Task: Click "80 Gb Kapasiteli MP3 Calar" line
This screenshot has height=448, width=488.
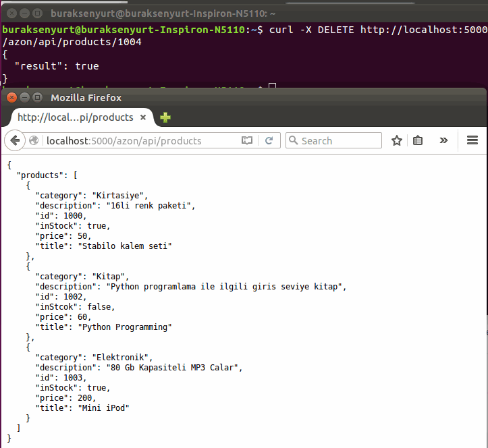Action: click(x=139, y=368)
